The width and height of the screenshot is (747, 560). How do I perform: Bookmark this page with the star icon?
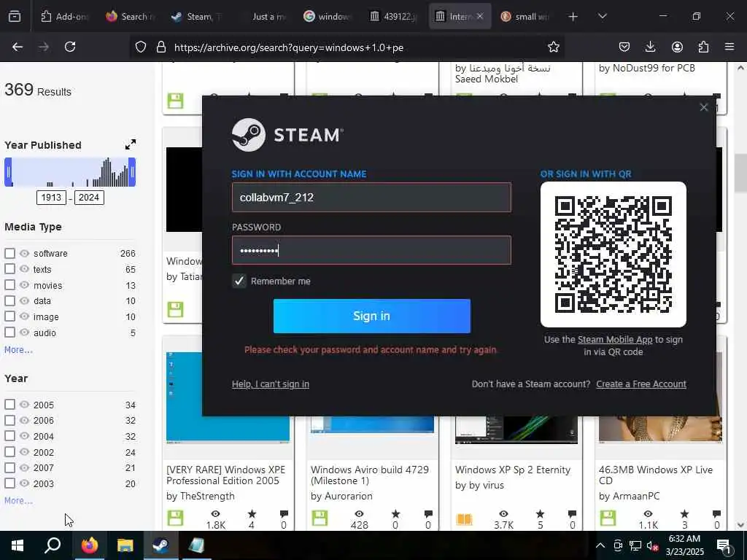553,47
